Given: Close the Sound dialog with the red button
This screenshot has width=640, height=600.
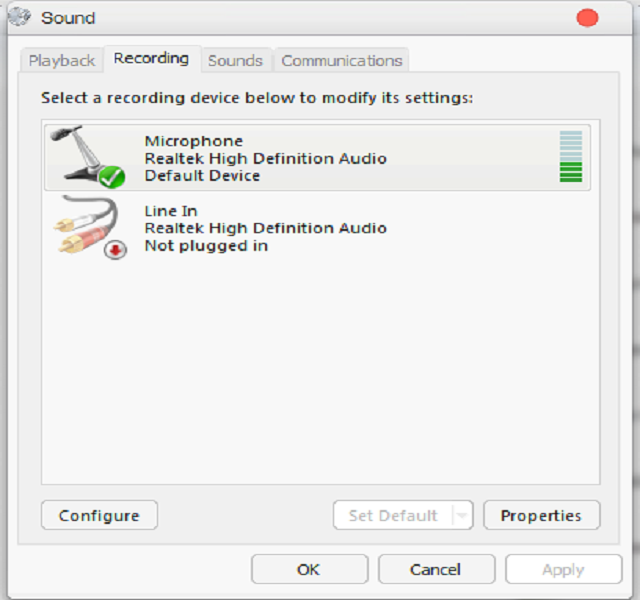Looking at the screenshot, I should 587,17.
